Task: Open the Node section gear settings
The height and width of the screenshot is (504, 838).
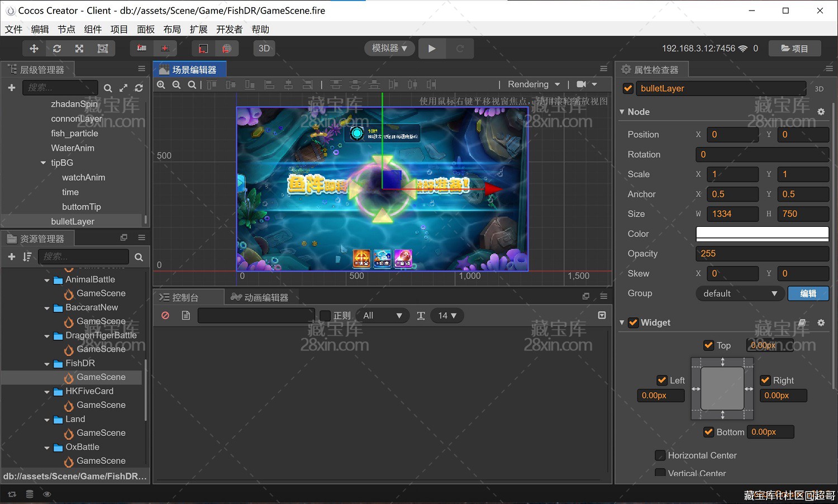Action: tap(821, 112)
